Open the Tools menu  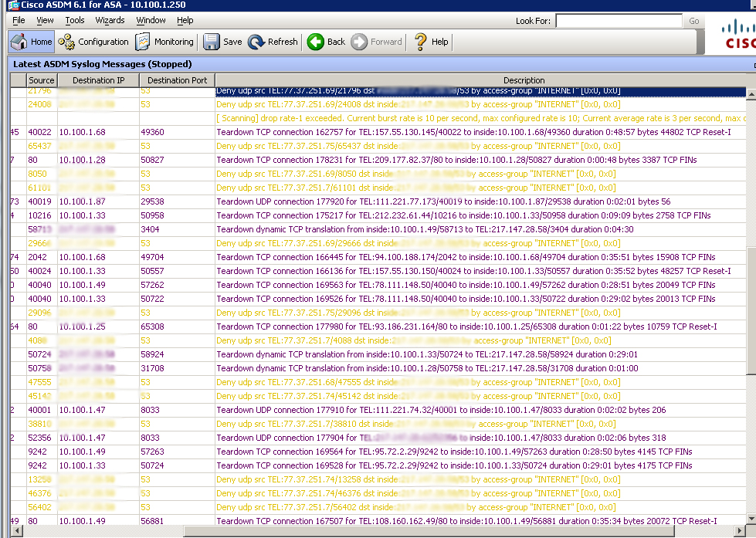[x=75, y=20]
